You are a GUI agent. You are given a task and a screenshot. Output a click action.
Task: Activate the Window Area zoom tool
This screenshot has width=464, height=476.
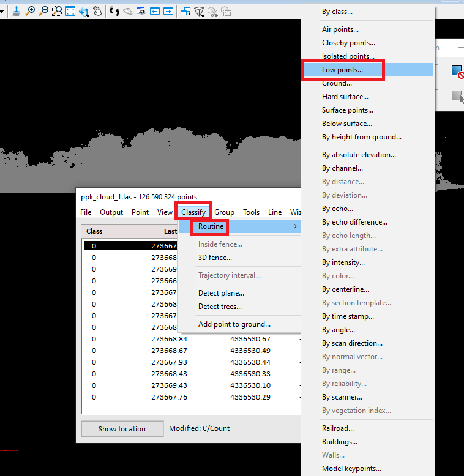57,10
